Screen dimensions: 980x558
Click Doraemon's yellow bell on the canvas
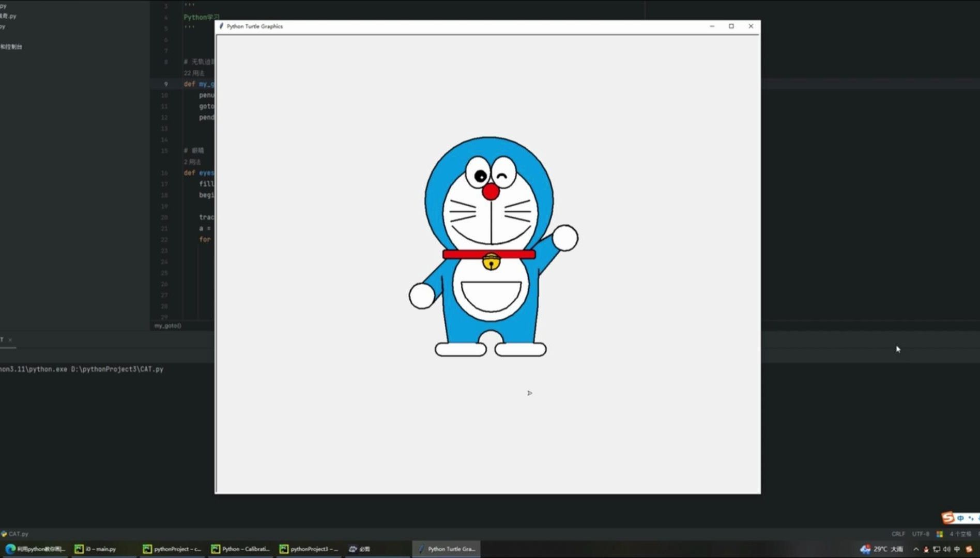pos(491,262)
